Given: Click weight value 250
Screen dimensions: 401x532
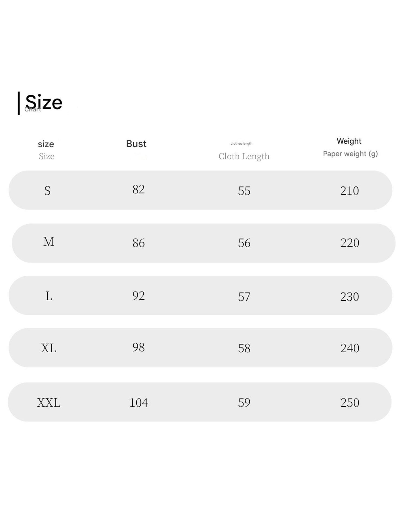Looking at the screenshot, I should (350, 403).
